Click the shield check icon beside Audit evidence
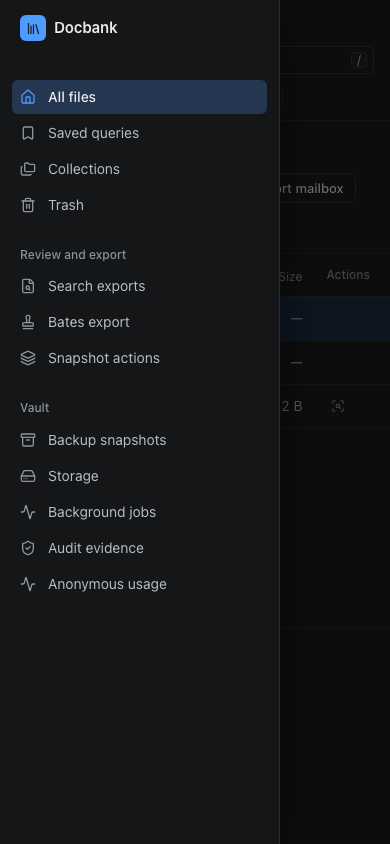The height and width of the screenshot is (844, 390). 28,548
